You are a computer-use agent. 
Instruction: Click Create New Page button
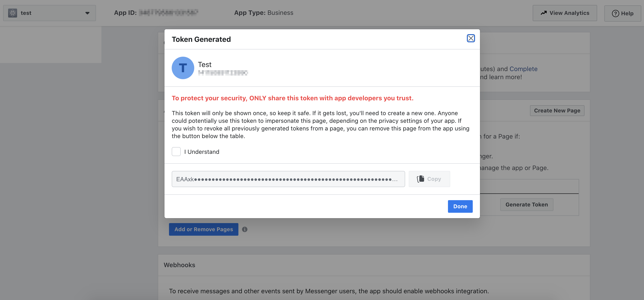(557, 111)
